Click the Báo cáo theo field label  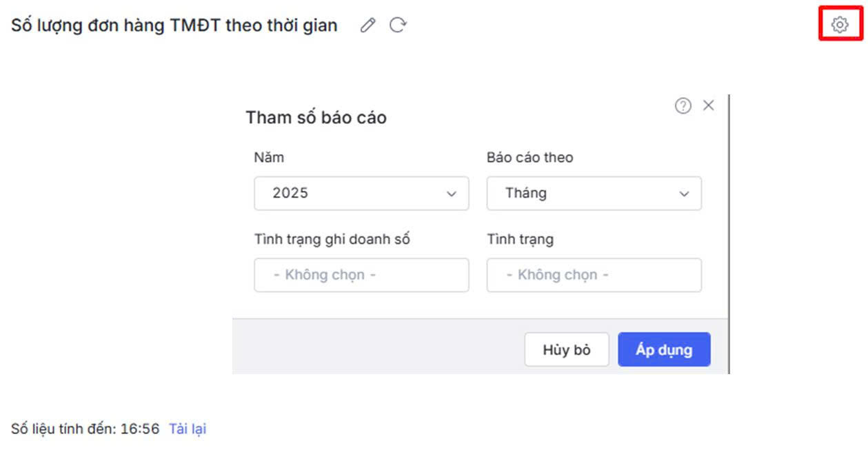pos(529,157)
